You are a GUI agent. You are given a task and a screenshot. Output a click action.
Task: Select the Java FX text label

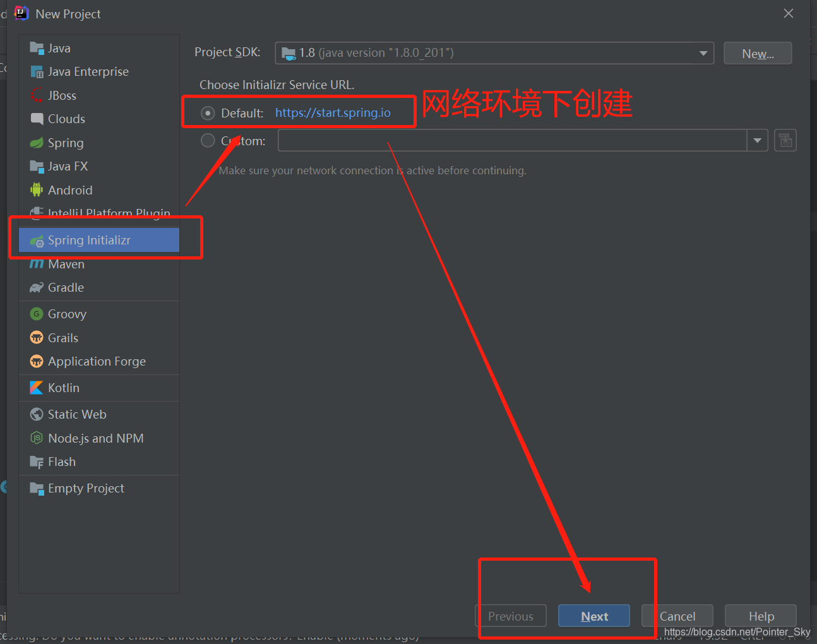click(68, 166)
